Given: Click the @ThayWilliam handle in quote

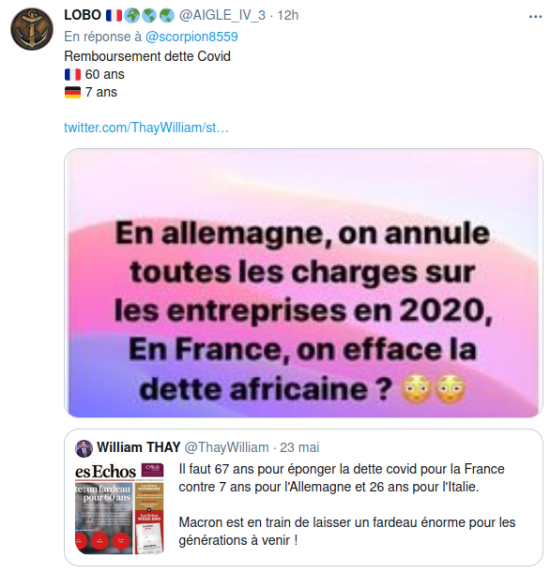Looking at the screenshot, I should [x=226, y=447].
